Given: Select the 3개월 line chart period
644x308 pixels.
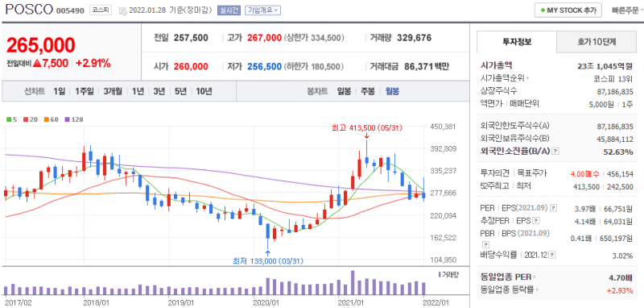Looking at the screenshot, I should pos(113,91).
